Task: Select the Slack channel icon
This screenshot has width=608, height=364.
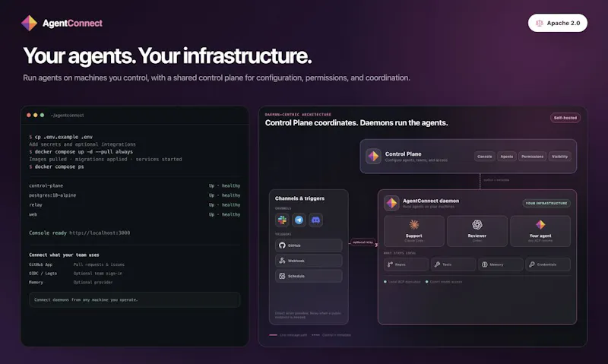Action: pos(282,220)
